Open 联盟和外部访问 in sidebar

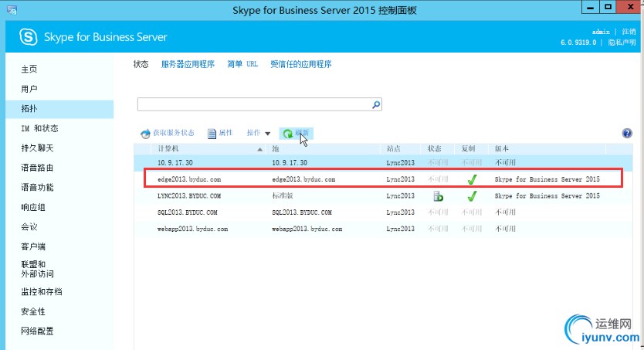click(x=37, y=269)
